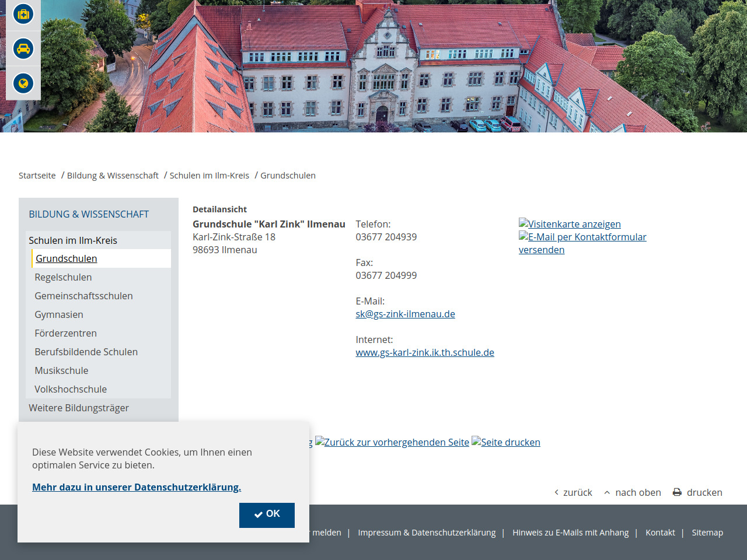Open the Visitenkarte anzeigen image link
Viewport: 747px width, 560px height.
click(570, 224)
